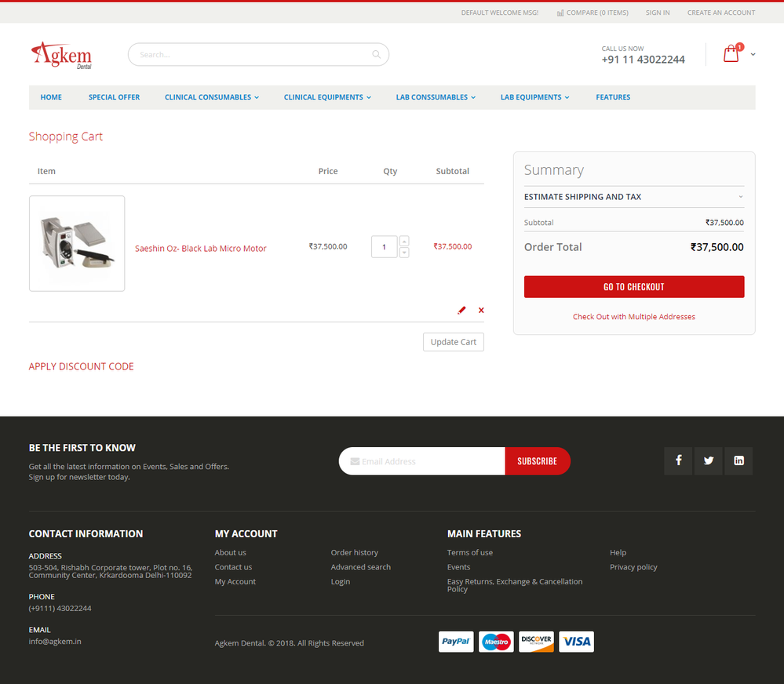This screenshot has width=784, height=684.
Task: Go to the Special Offer menu item
Action: (x=114, y=97)
